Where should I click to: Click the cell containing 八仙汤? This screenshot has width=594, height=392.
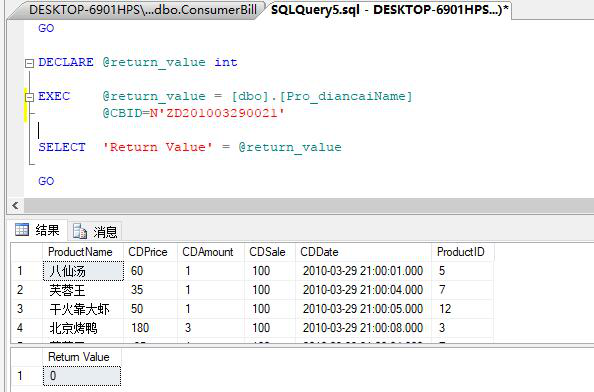(83, 271)
